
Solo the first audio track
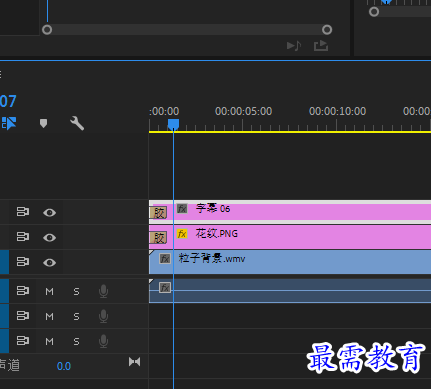click(76, 292)
